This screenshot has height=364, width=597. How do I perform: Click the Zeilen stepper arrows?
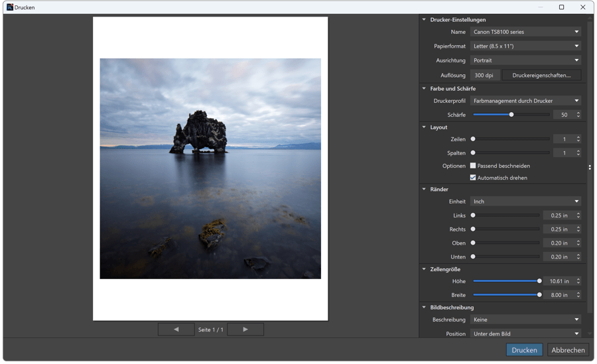click(x=578, y=139)
